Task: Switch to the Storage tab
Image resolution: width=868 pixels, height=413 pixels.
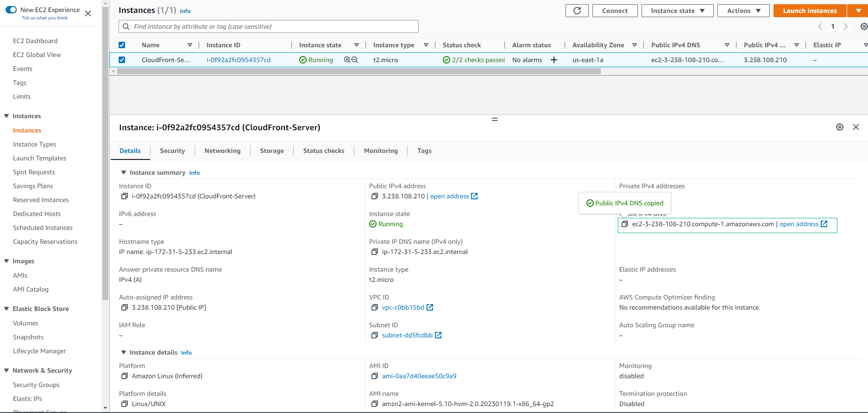Action: [272, 151]
